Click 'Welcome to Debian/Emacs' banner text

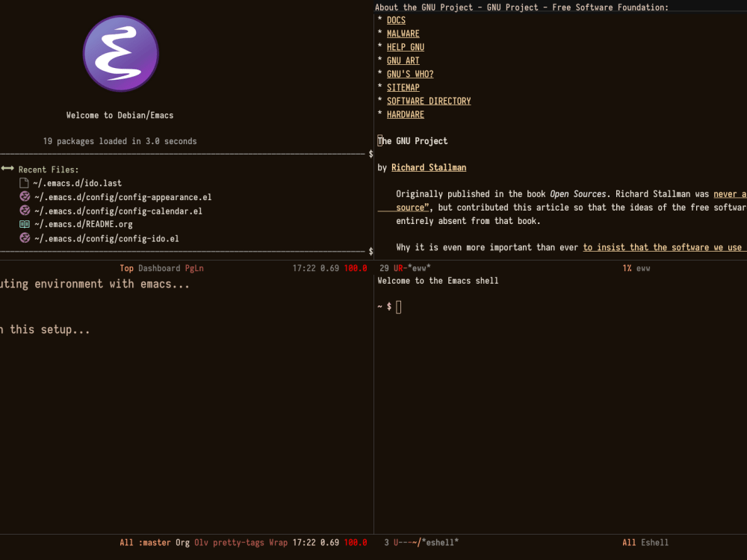pos(120,115)
